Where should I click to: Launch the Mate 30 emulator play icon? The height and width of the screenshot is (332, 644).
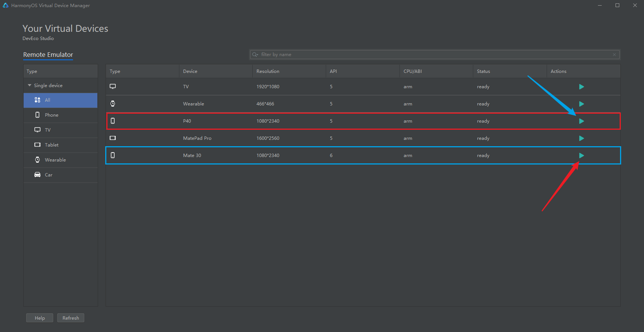(x=581, y=156)
